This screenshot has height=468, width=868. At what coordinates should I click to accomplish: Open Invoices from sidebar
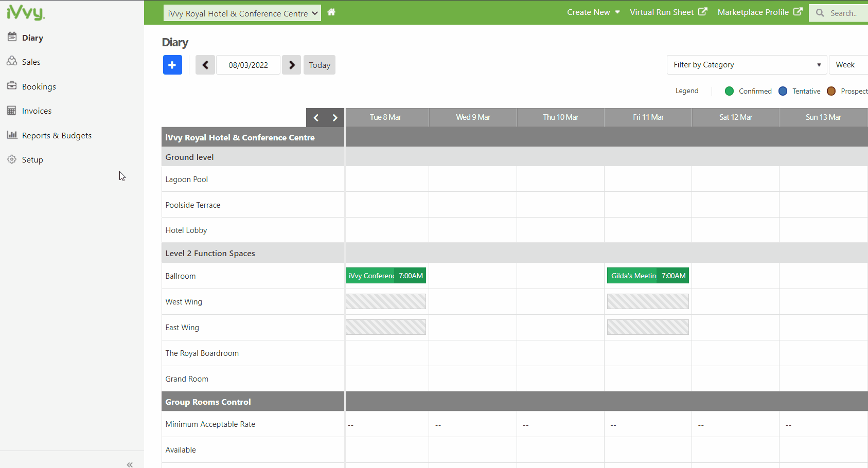[x=37, y=111]
